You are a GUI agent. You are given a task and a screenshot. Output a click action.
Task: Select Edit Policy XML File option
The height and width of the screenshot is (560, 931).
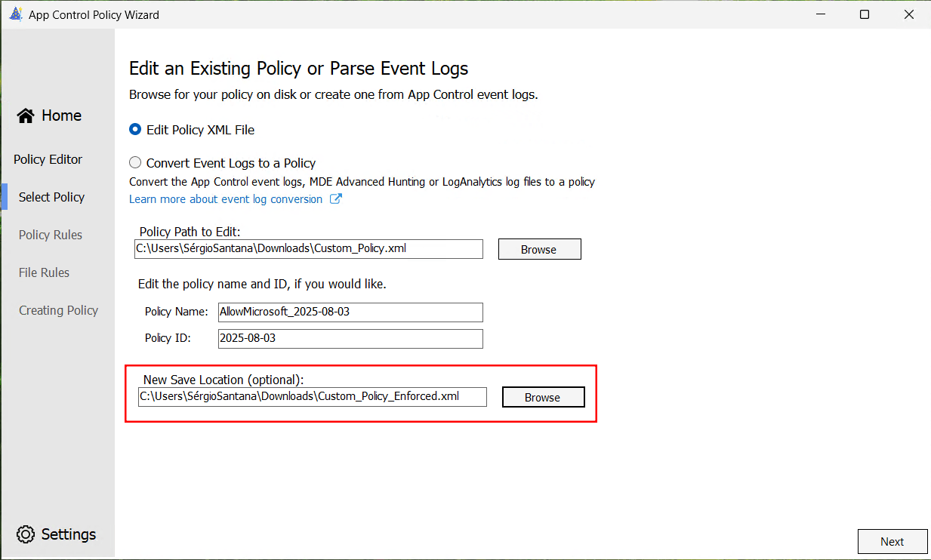pyautogui.click(x=192, y=130)
